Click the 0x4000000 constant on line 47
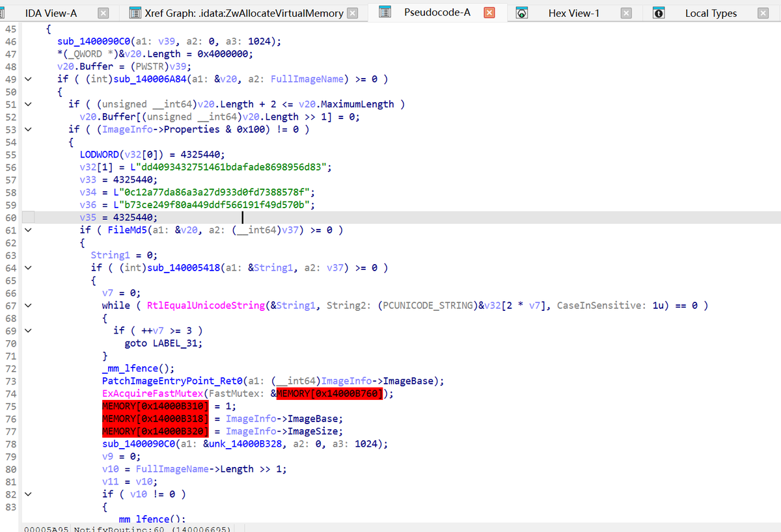The image size is (781, 532). (x=223, y=54)
